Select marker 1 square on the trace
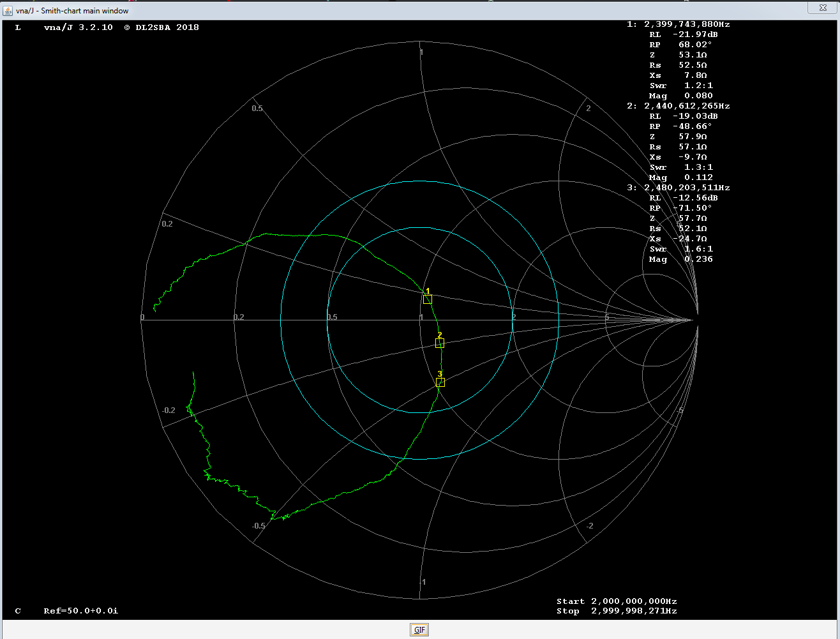The height and width of the screenshot is (639, 840). 428,299
